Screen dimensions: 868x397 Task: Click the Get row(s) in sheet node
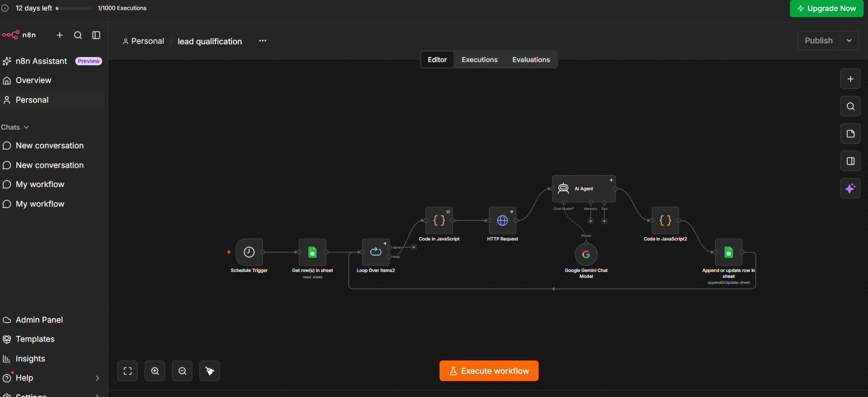point(312,252)
